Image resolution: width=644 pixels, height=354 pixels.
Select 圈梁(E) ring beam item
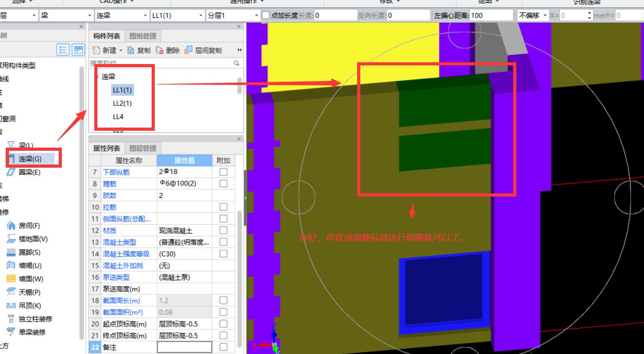coord(24,172)
